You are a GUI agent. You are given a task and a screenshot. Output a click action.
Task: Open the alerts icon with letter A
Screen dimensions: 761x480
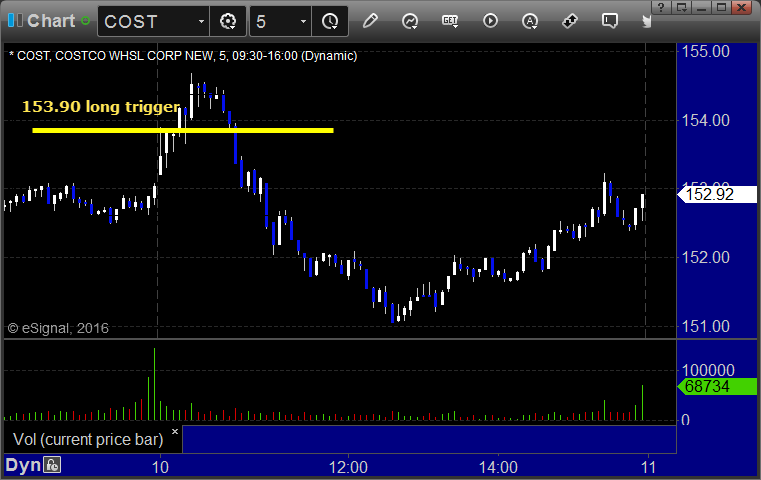(529, 21)
